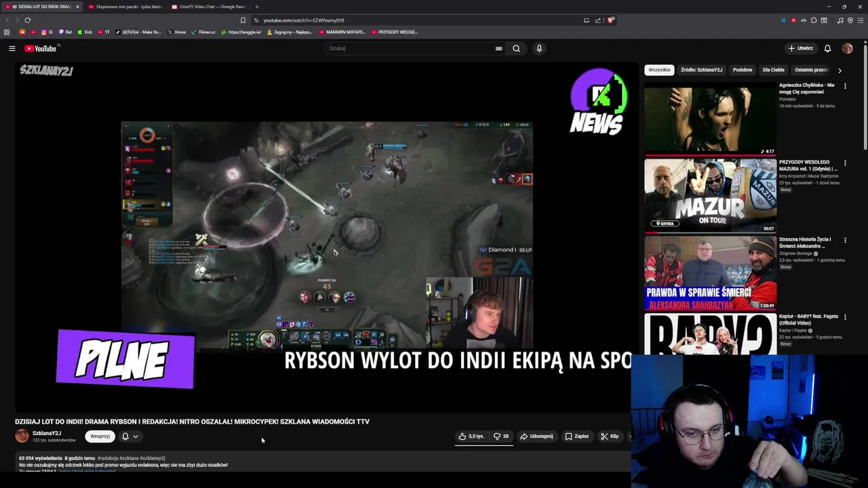The width and height of the screenshot is (868, 488).
Task: Click the Udostępnij share button
Action: point(536,436)
